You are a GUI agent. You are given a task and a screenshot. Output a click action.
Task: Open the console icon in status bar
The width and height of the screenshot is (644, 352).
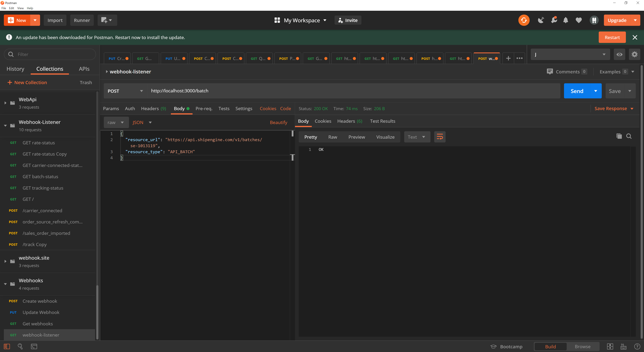tap(34, 346)
